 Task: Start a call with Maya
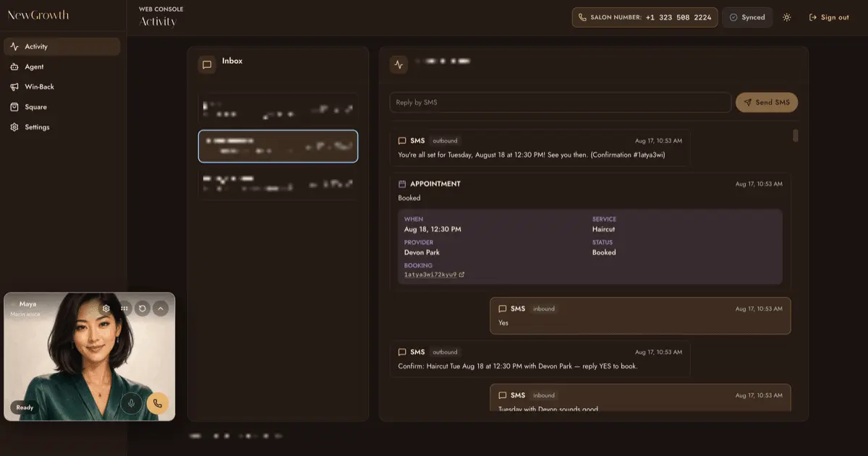(158, 404)
